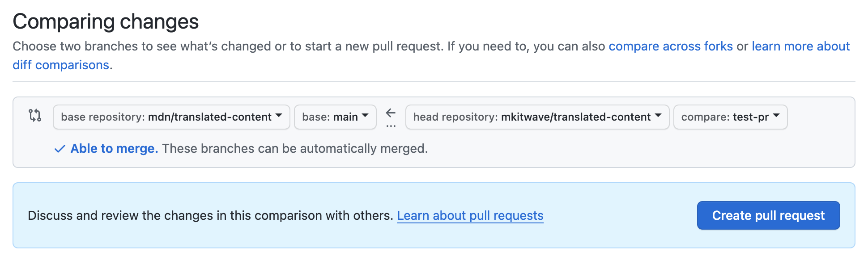Click the left arrow between base and head
The width and height of the screenshot is (868, 260).
click(x=391, y=113)
